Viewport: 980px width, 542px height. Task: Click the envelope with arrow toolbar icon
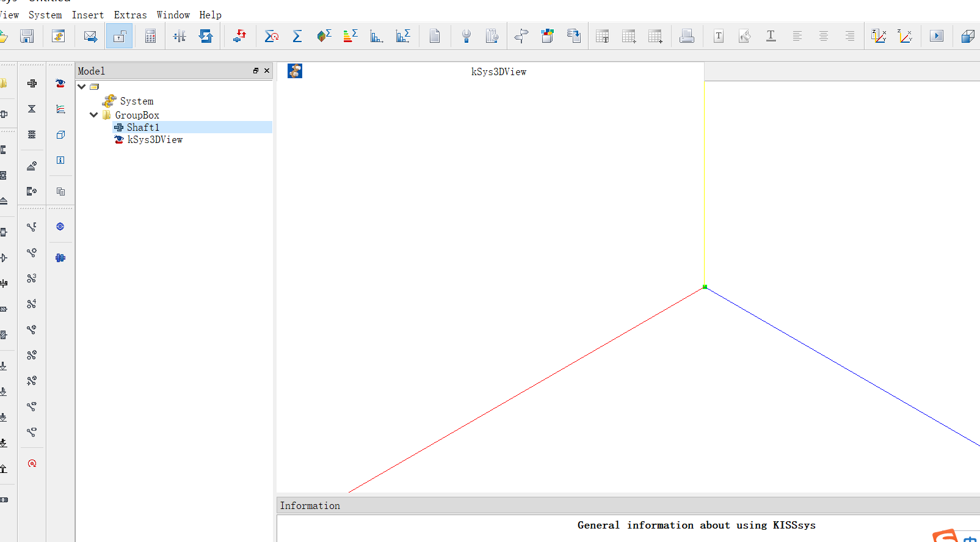click(x=90, y=36)
